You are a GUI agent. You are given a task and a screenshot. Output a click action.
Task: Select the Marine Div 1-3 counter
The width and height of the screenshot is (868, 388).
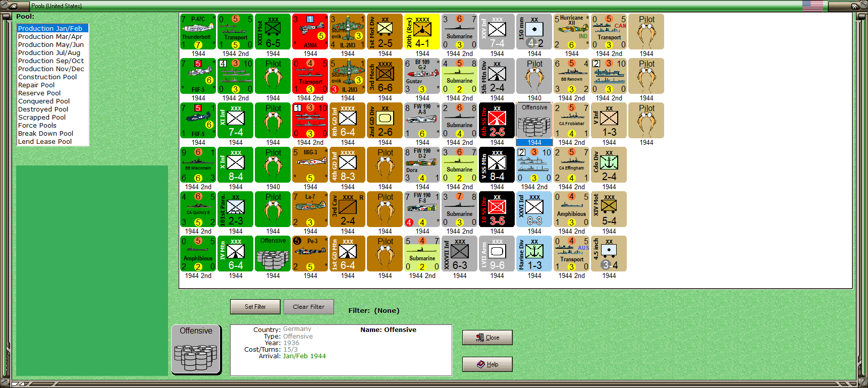pyautogui.click(x=534, y=254)
